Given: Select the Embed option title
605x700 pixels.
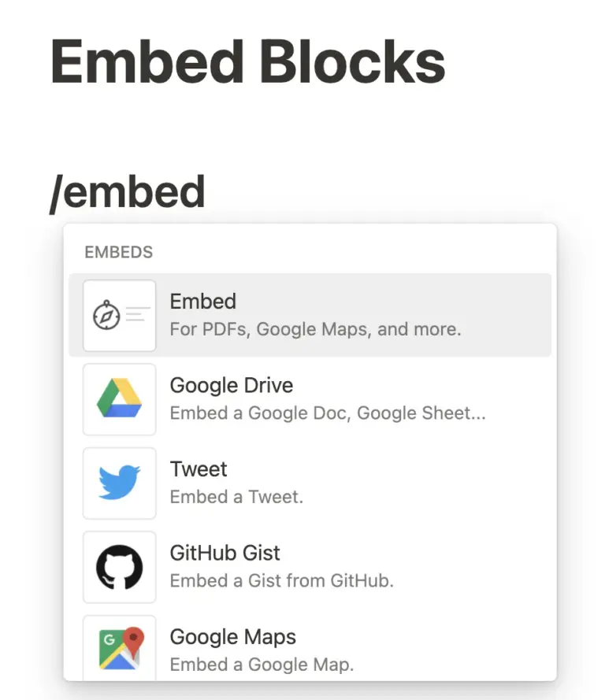Looking at the screenshot, I should pyautogui.click(x=202, y=302).
